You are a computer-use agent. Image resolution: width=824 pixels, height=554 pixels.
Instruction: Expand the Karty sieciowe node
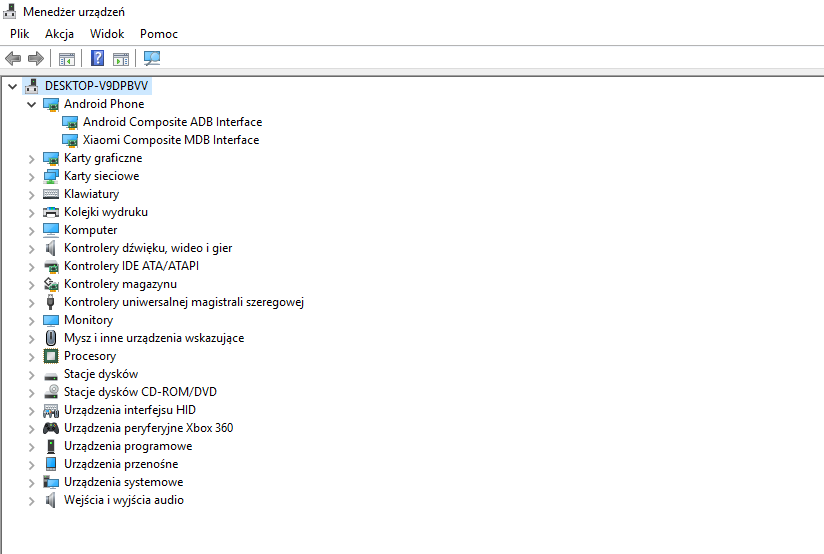coord(32,176)
